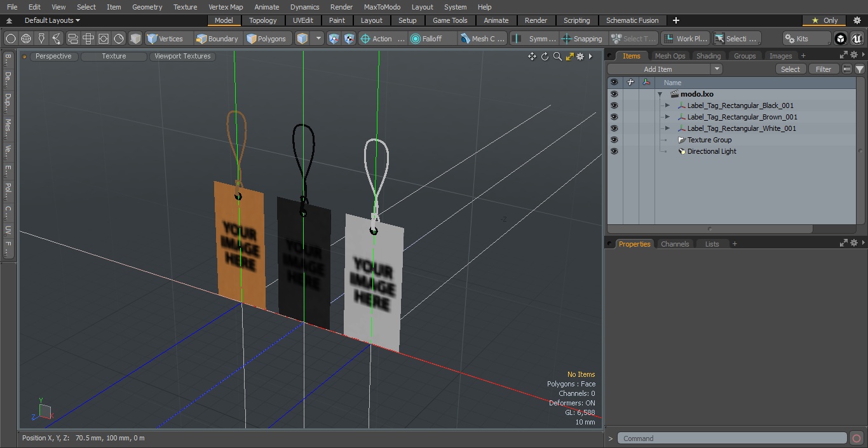Open the Viewport Textures shading option

(x=182, y=57)
